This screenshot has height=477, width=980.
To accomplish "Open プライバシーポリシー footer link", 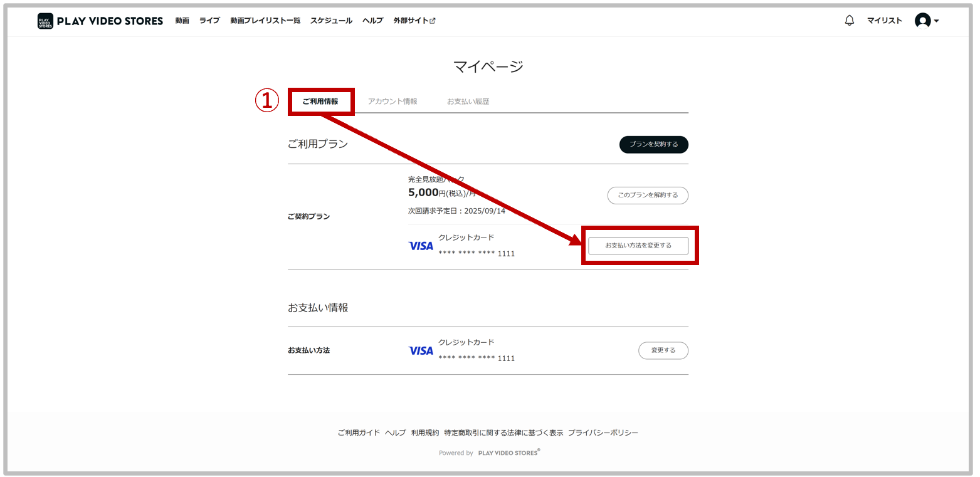I will pyautogui.click(x=603, y=433).
